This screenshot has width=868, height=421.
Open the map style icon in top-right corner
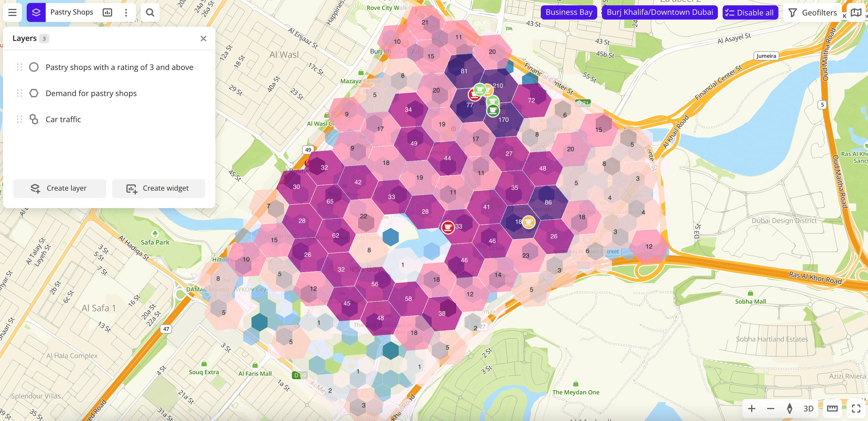(856, 12)
